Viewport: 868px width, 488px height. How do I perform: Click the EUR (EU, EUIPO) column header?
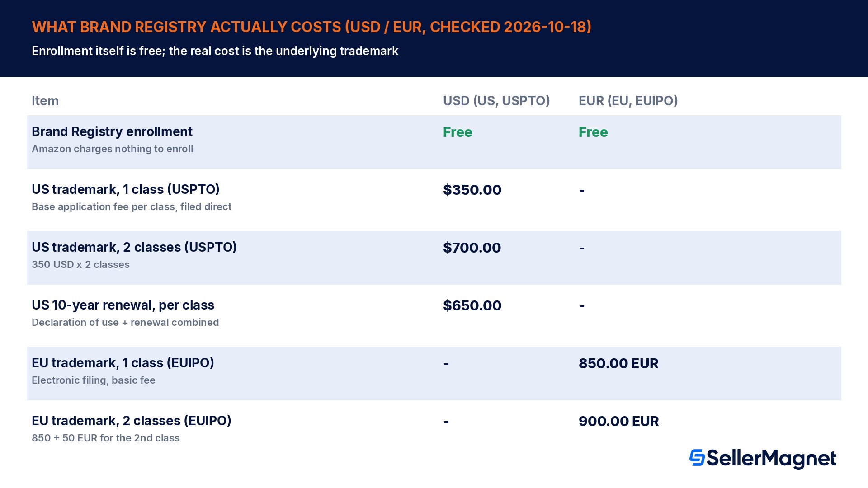(628, 101)
